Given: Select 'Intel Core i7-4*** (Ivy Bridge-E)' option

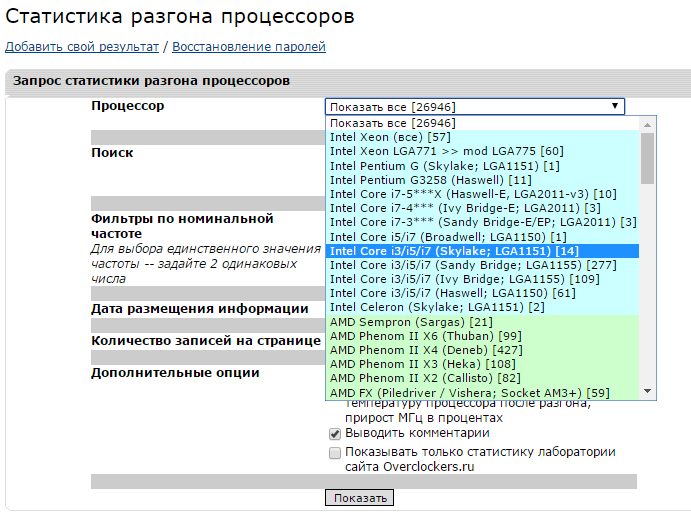Looking at the screenshot, I should tap(482, 208).
